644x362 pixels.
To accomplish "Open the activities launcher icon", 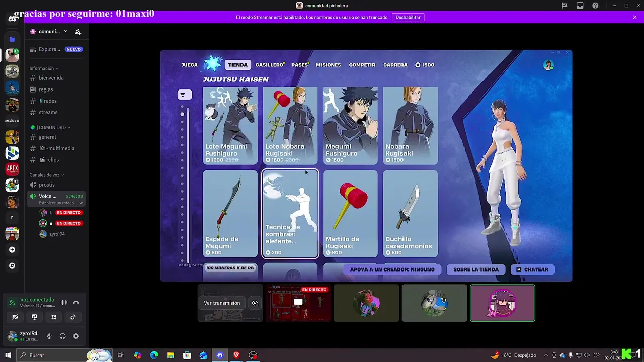I will tap(54, 317).
